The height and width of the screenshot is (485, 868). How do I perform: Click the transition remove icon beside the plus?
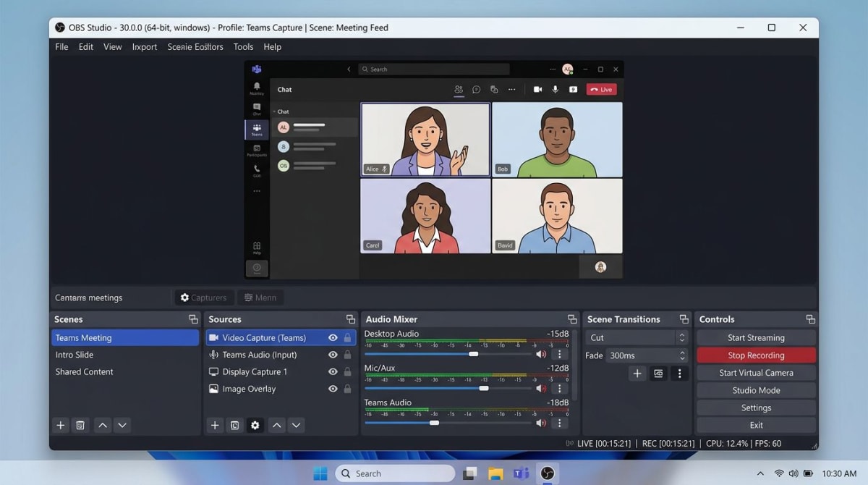click(x=658, y=374)
